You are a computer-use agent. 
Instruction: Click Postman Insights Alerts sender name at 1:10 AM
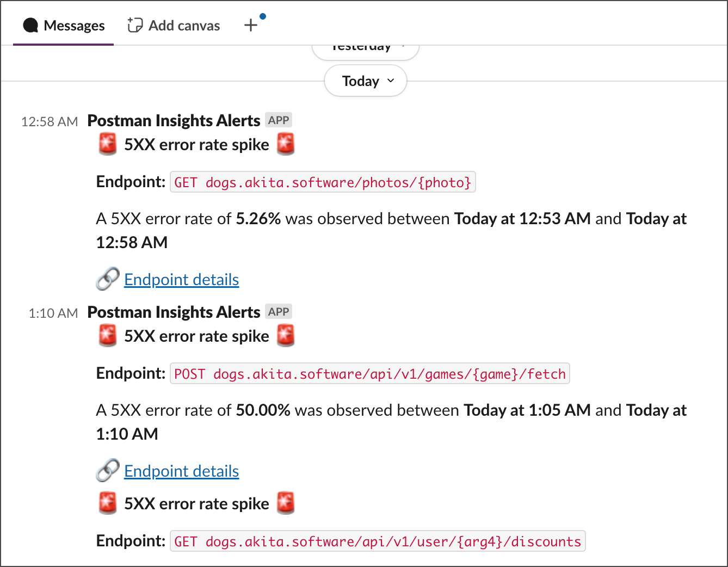[x=174, y=312]
